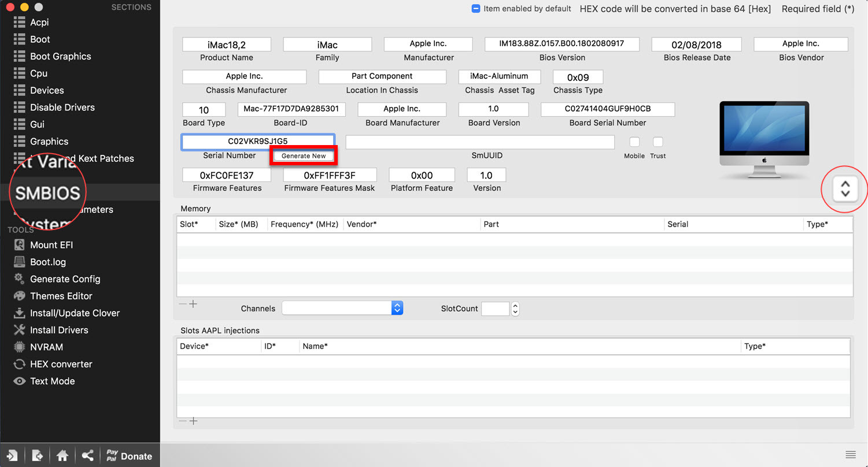Open the Channels dropdown
This screenshot has height=467, width=868.
(x=342, y=308)
